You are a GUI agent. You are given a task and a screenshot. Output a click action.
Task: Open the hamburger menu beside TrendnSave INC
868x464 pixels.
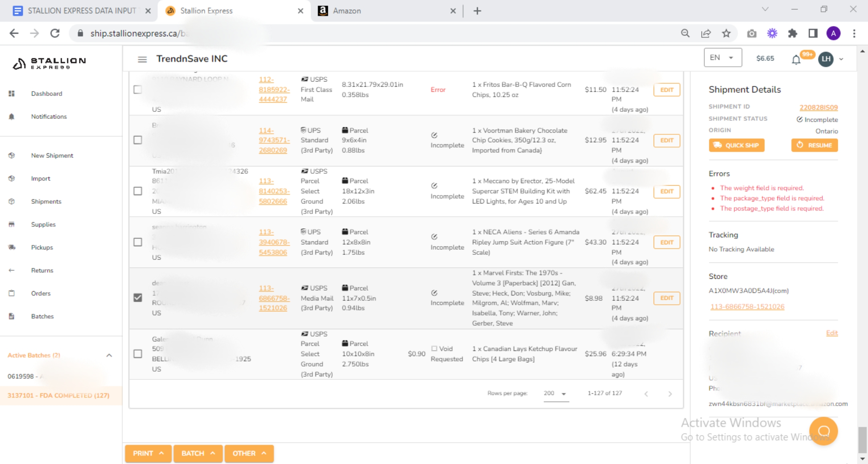(142, 59)
